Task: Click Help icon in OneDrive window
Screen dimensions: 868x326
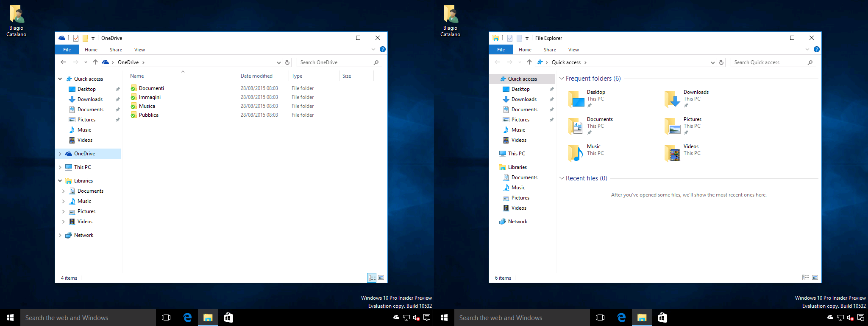Action: coord(383,49)
